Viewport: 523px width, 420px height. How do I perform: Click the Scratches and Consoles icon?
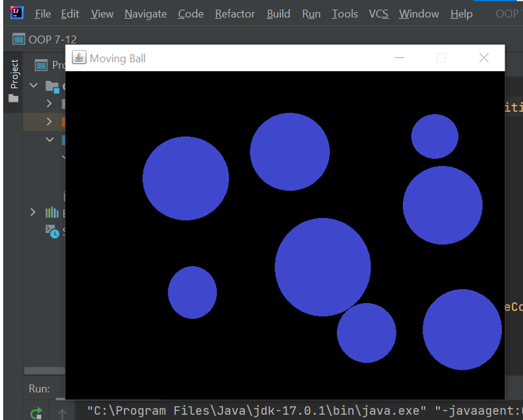(51, 231)
